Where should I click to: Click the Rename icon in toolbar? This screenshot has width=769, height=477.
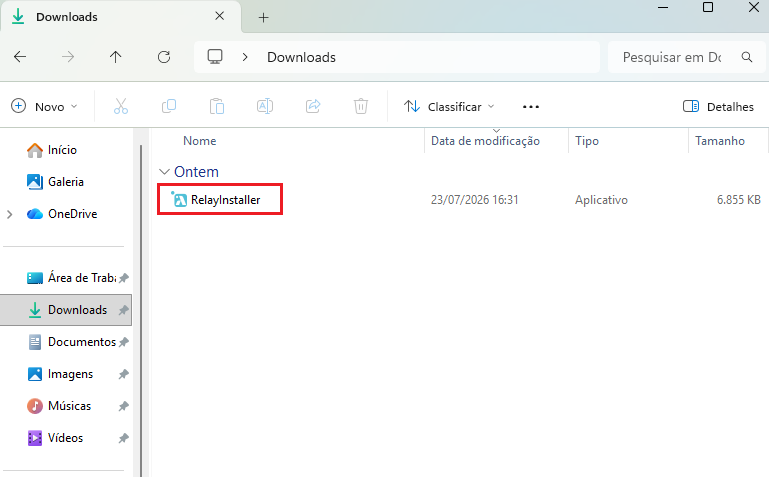[265, 106]
